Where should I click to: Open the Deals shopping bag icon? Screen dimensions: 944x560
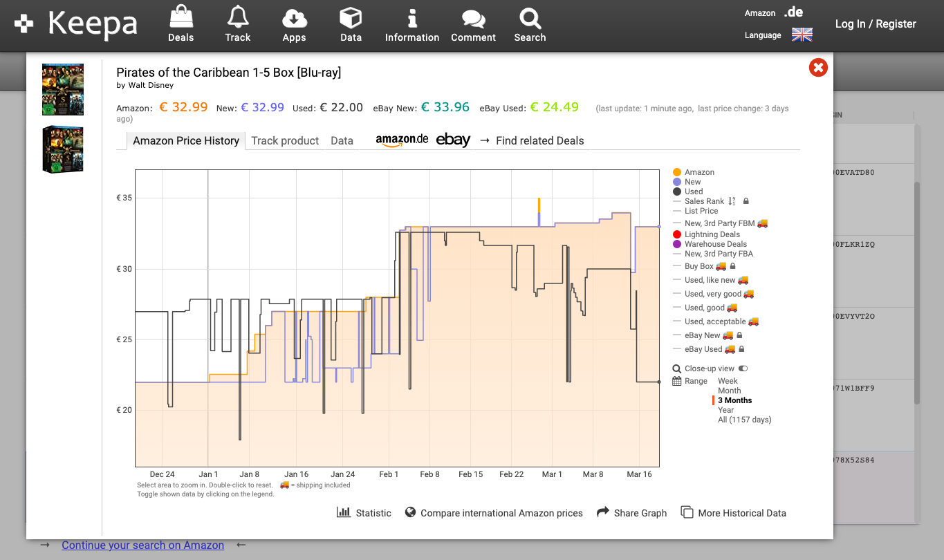point(181,17)
